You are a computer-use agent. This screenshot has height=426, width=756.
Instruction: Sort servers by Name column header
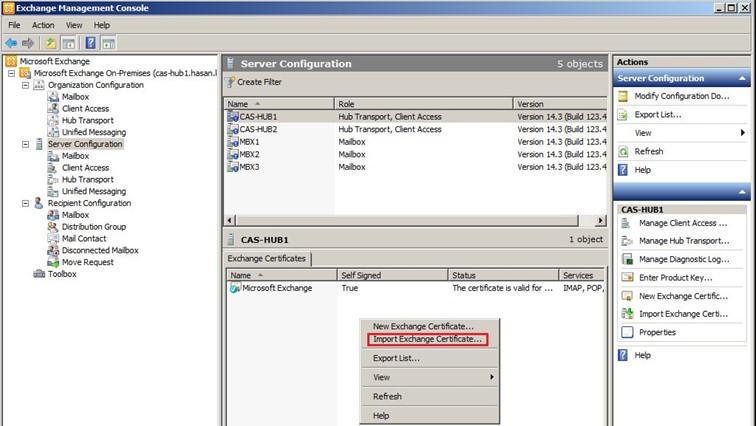point(279,104)
